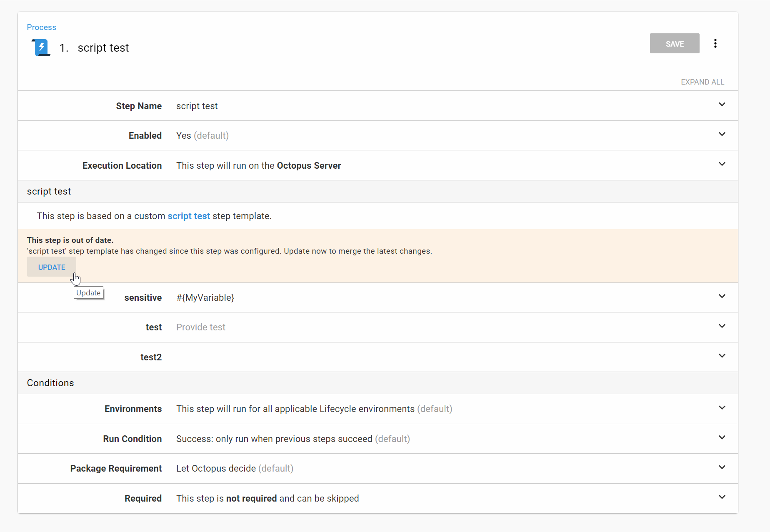Click the 'Yes (default)' enabled value
This screenshot has width=770, height=532.
202,135
